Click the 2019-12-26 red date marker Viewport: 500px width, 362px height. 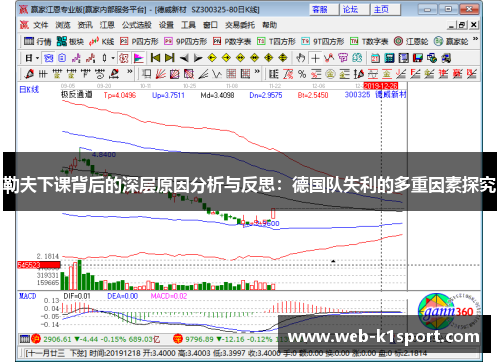pyautogui.click(x=381, y=86)
